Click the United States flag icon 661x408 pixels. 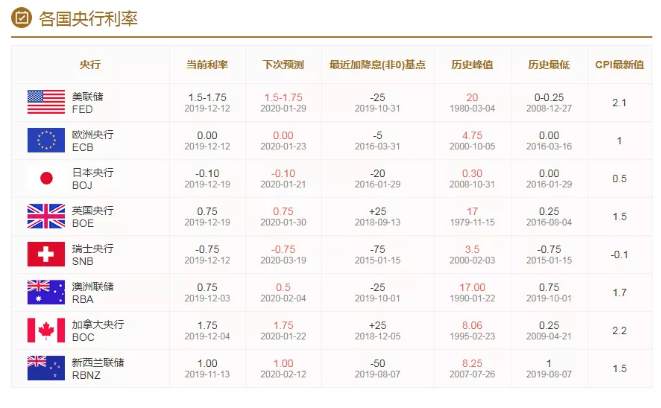coord(46,102)
